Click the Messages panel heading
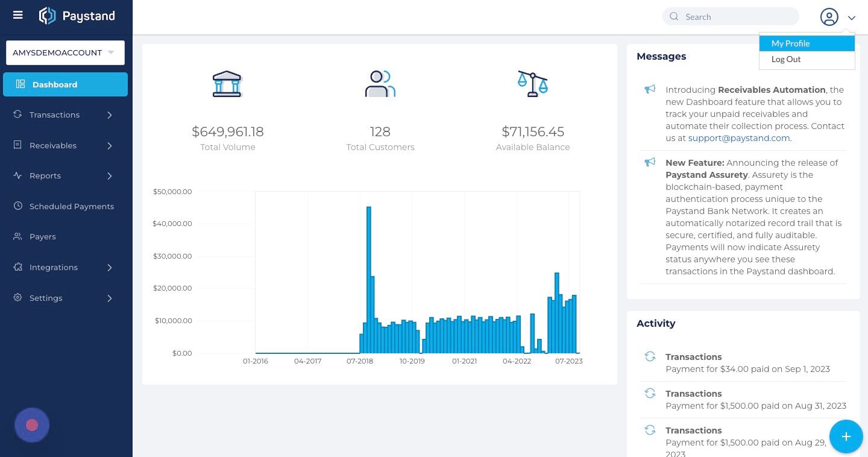The image size is (868, 457). [661, 56]
